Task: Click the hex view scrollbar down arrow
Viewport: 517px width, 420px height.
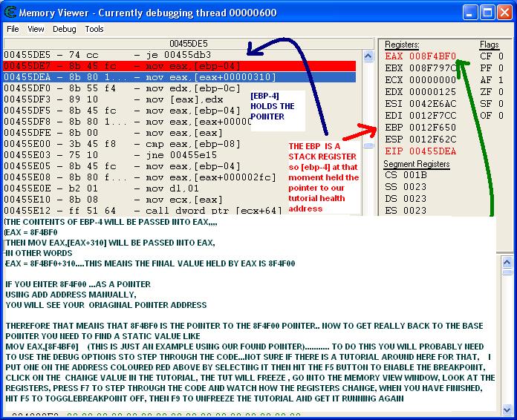Action: coord(507,410)
